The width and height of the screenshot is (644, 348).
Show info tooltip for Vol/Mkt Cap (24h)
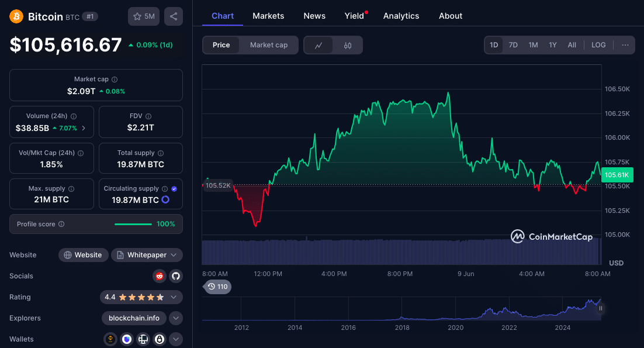(x=81, y=153)
